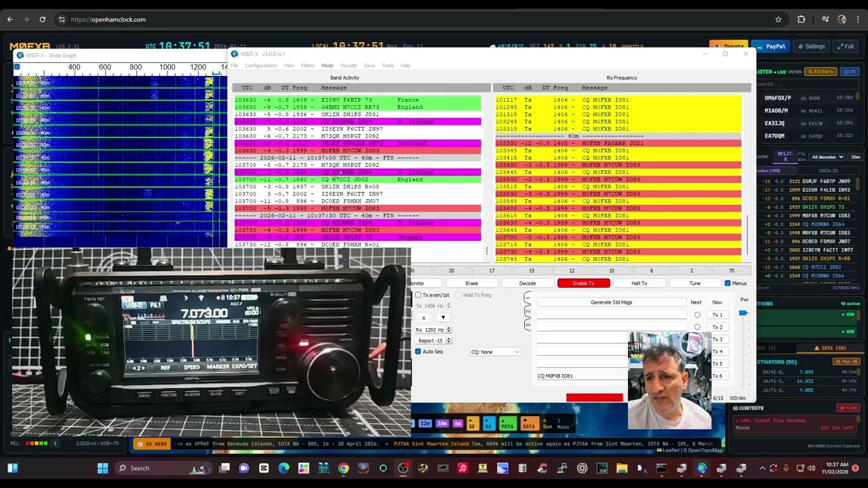Toggle DE marker on map
Screen dimensions: 868x488
[472, 424]
